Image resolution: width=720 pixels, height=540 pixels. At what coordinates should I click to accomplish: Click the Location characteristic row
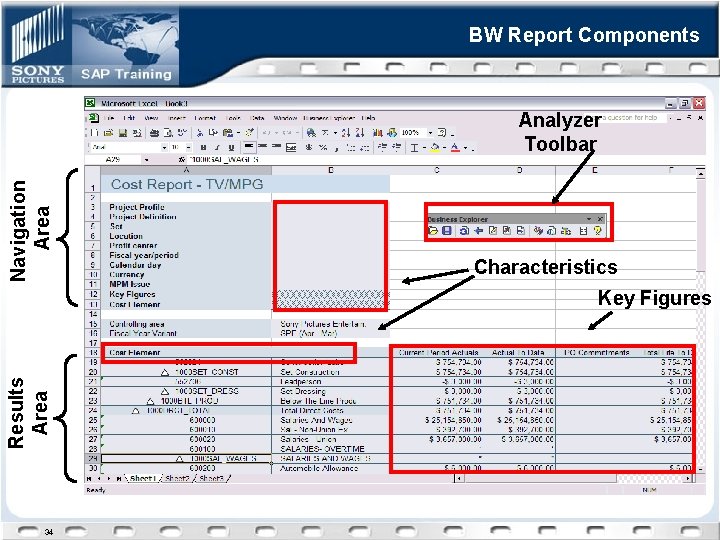point(186,236)
